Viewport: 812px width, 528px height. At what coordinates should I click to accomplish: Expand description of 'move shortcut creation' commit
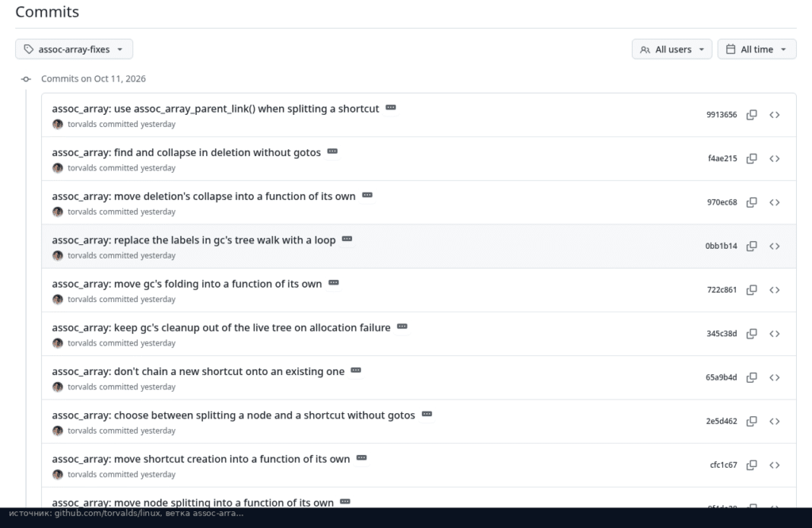click(x=362, y=457)
